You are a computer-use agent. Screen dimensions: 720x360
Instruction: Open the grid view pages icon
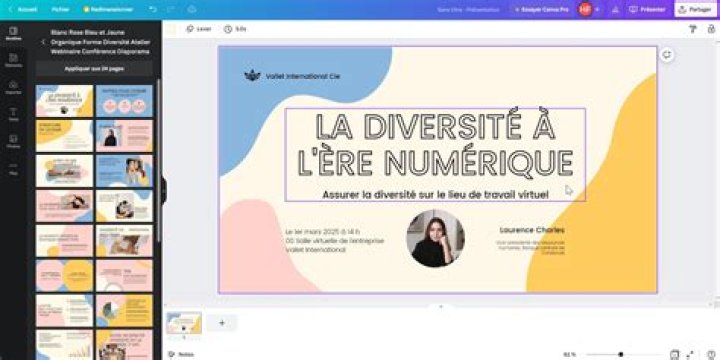tap(674, 354)
